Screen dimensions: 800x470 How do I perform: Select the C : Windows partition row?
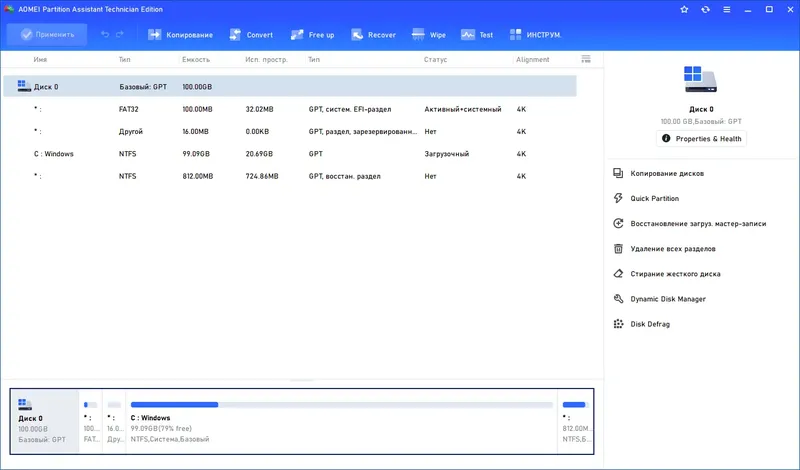coord(290,154)
